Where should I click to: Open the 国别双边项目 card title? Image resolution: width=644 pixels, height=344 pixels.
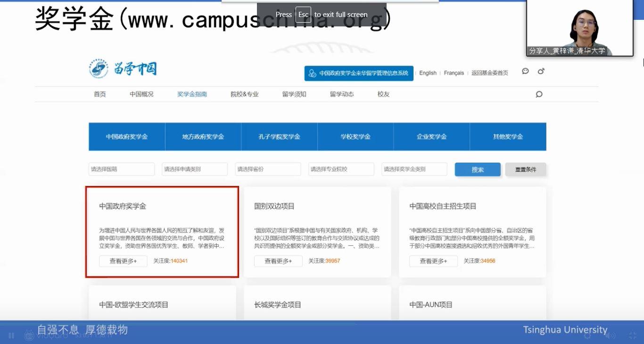point(274,206)
